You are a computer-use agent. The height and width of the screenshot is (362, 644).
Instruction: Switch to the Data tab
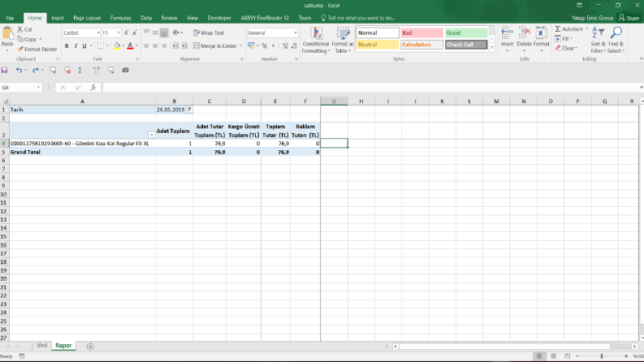146,18
